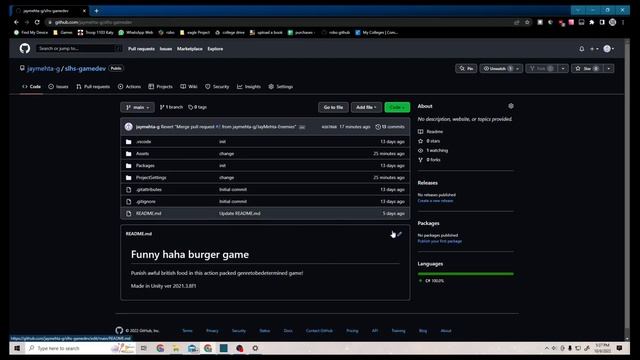Screen dimensions: 640x360
Task: Click the C# language bar
Action: tap(466, 274)
